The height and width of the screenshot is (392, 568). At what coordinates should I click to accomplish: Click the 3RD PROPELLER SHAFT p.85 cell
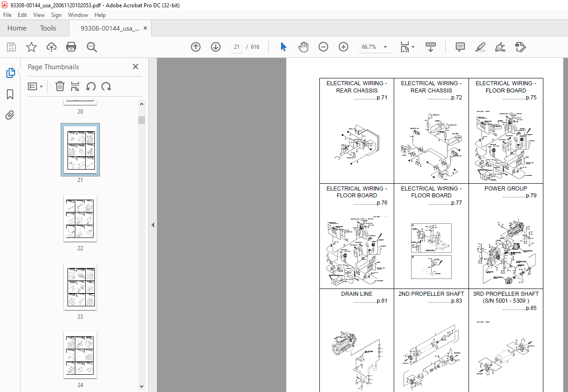[x=506, y=340]
